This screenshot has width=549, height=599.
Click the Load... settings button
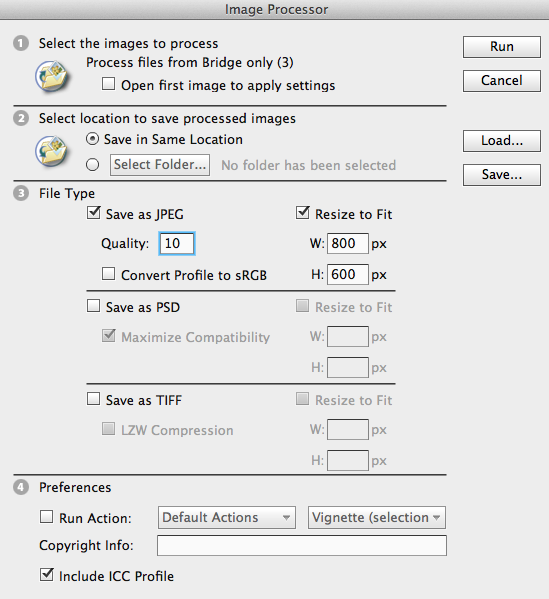[x=502, y=141]
